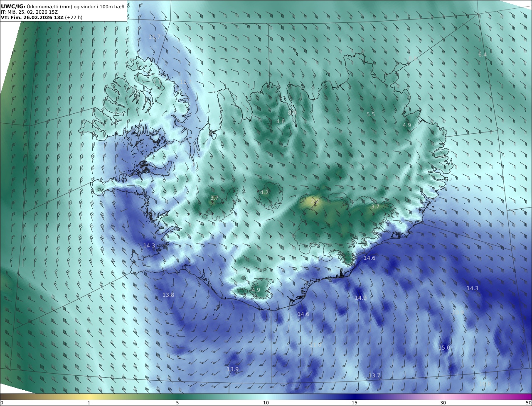Click the title 'UWC/IG: Úrkomumætti (mm) og vindur'
This screenshot has width=532, height=406.
click(62, 6)
